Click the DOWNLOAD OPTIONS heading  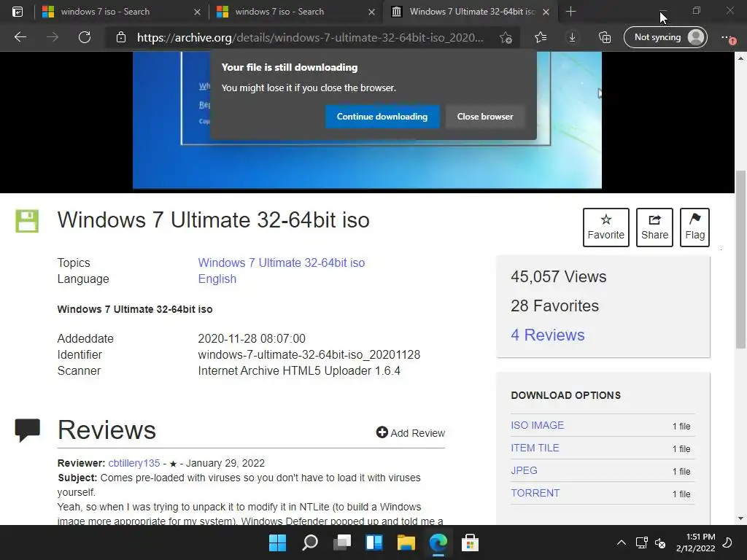565,395
